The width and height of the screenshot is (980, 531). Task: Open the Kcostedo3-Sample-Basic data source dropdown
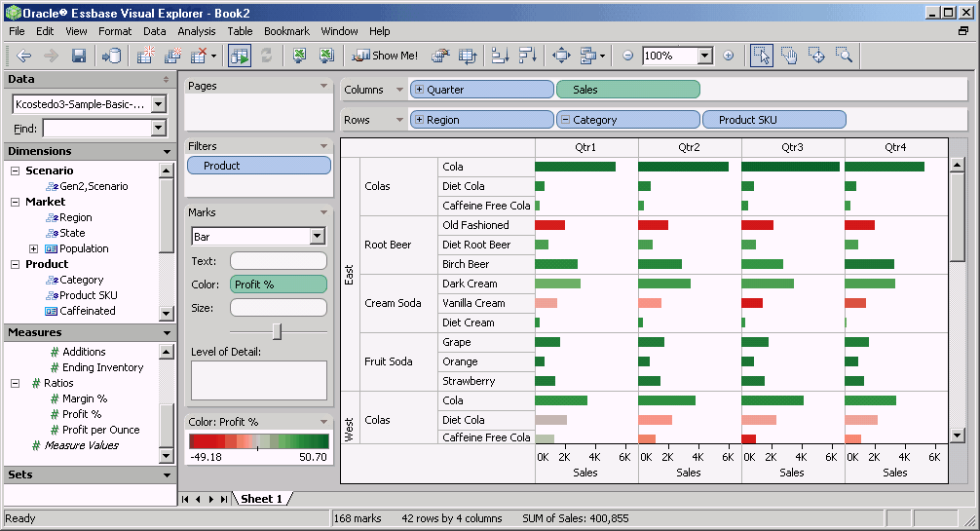[x=159, y=104]
